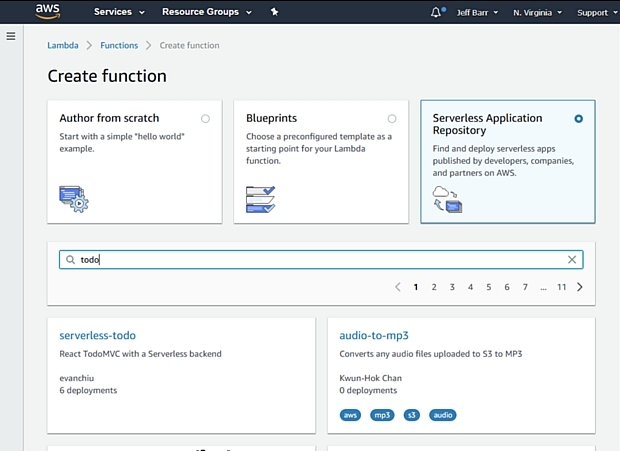Go to previous page of results arrow
Screen dimensions: 620x451
(397, 287)
